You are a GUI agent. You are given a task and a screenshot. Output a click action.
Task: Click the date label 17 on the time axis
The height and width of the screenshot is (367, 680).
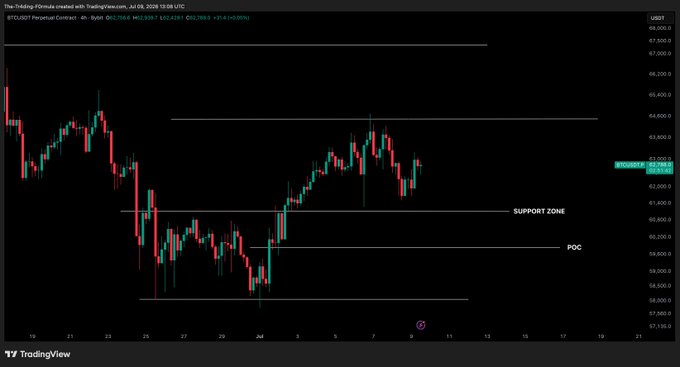pos(563,336)
